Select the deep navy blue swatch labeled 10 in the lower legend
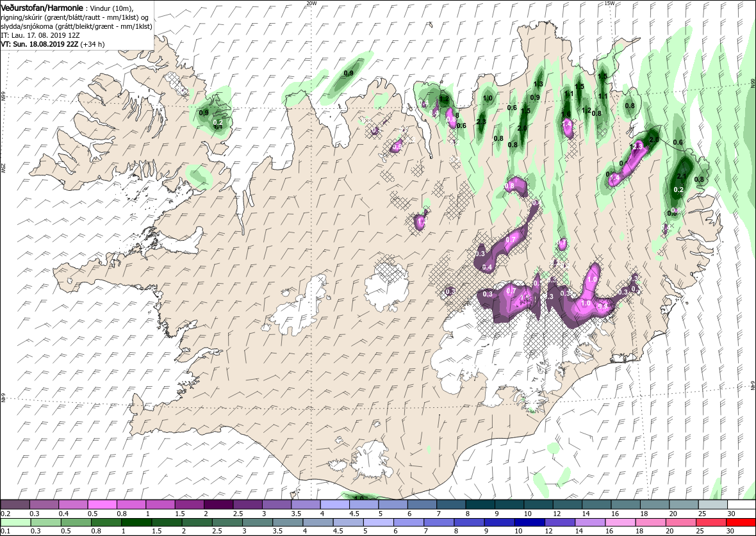 click(530, 523)
